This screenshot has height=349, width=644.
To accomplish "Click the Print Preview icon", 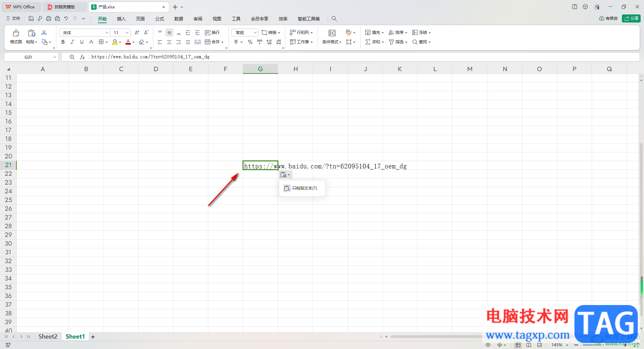I will pyautogui.click(x=57, y=18).
